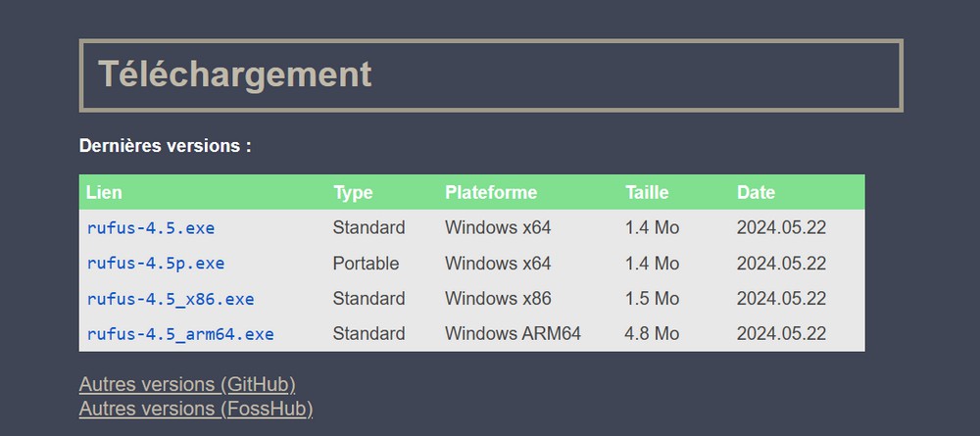Get the rufus-4.5_arm64.exe download
This screenshot has height=436, width=980.
pyautogui.click(x=180, y=334)
